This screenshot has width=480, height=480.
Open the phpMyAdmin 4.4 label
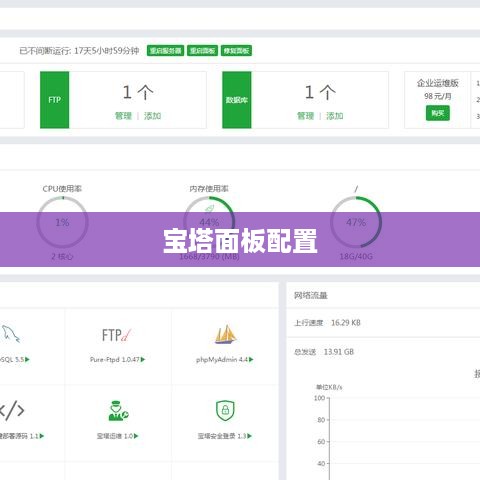(x=222, y=360)
